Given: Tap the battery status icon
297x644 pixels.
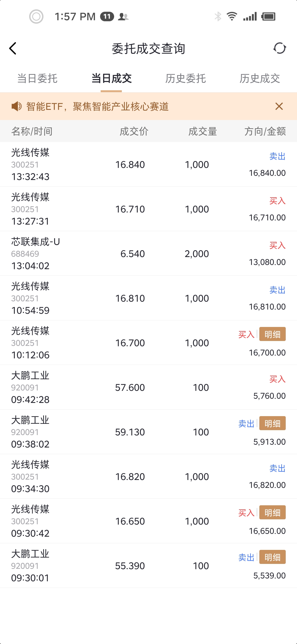Looking at the screenshot, I should tap(268, 17).
